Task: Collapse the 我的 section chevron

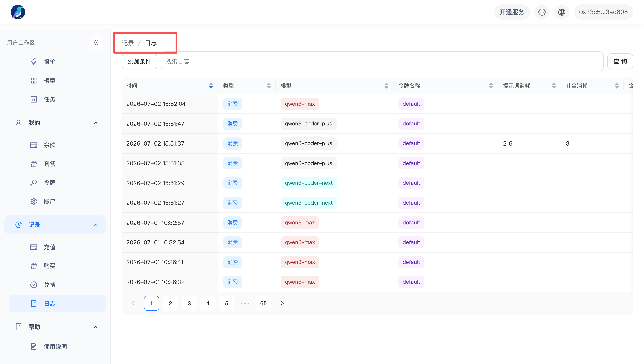Action: click(95, 123)
